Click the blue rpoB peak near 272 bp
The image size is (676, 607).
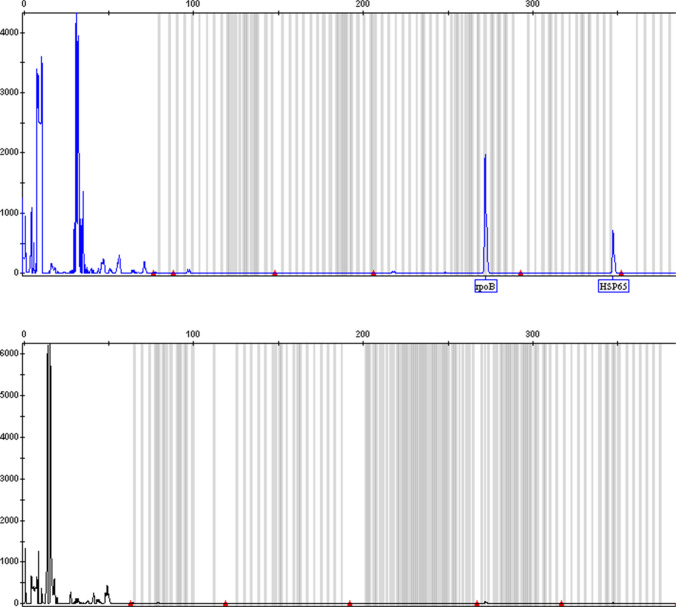(x=485, y=213)
